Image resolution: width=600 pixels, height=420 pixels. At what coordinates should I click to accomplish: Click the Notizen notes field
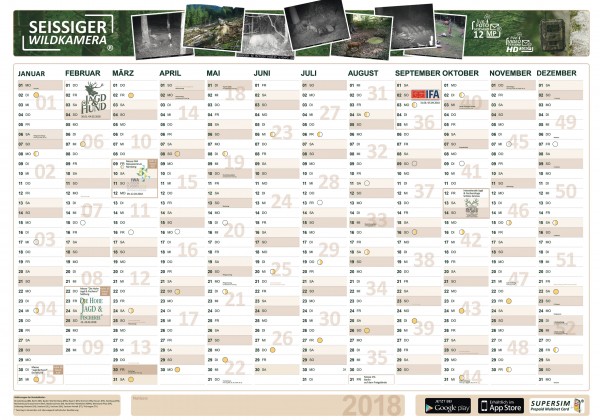point(268,405)
